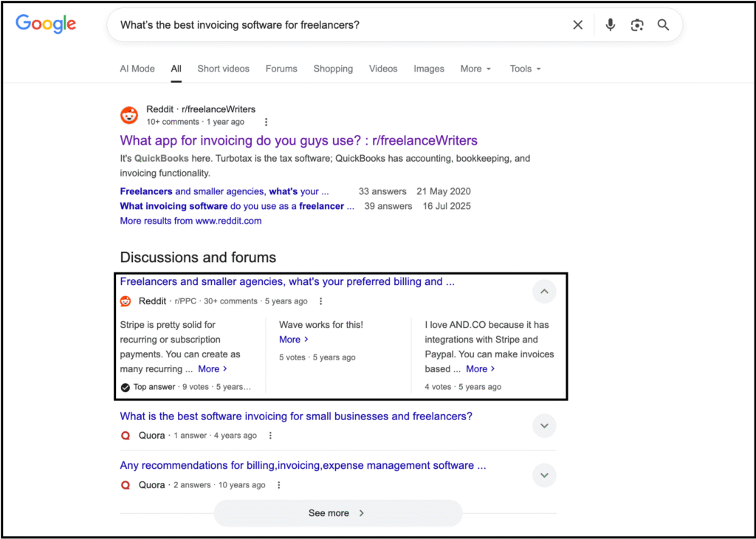Collapse the r/PPC billing discussion card
Viewport: 756px width, 539px height.
pyautogui.click(x=544, y=292)
